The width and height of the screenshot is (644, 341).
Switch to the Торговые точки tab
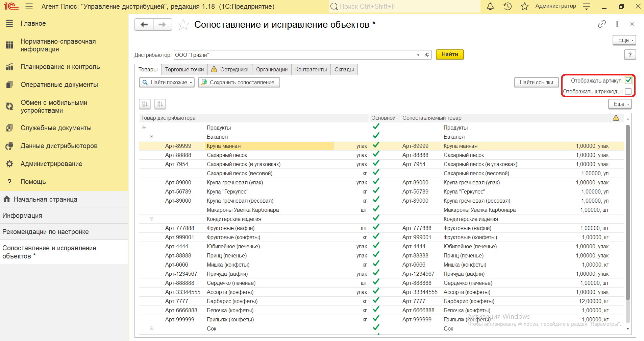184,69
